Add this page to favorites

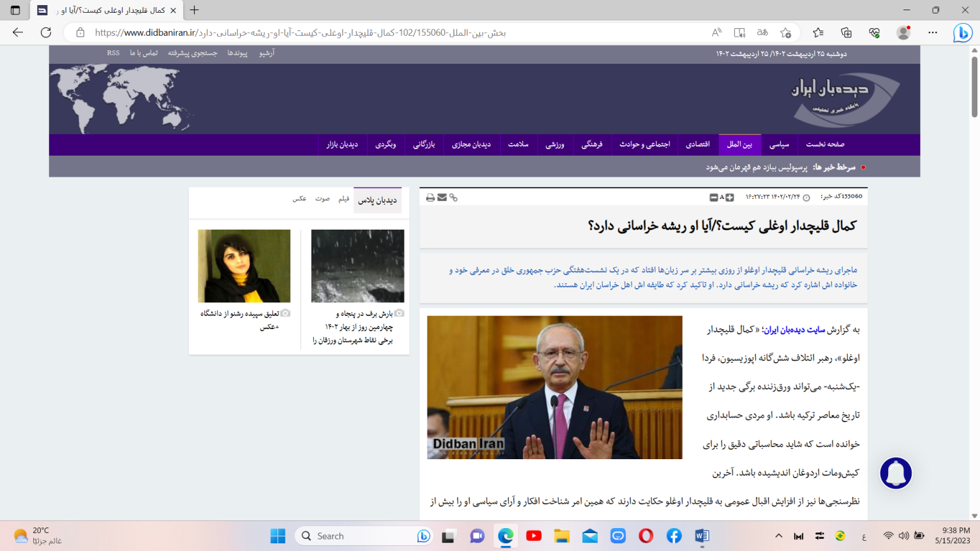[x=785, y=33]
